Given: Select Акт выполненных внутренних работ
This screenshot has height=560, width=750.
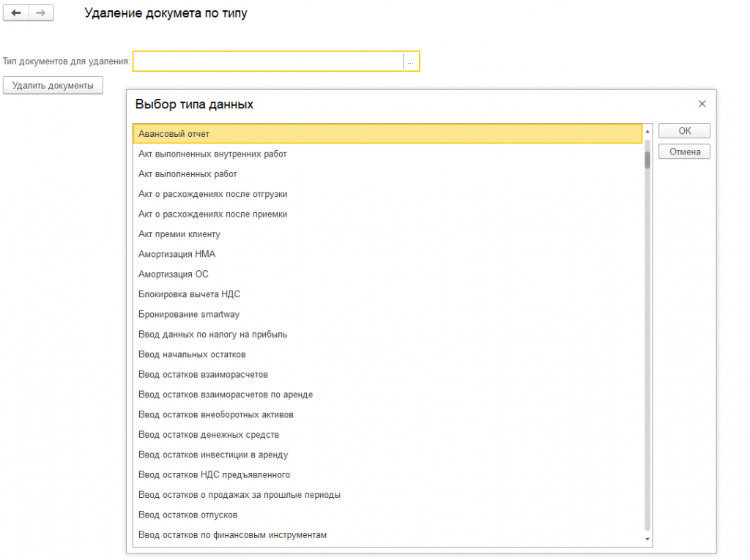Looking at the screenshot, I should point(387,154).
